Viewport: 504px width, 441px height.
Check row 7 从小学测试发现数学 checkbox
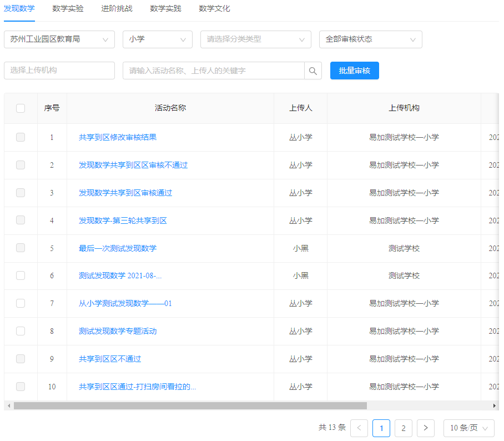tap(21, 303)
